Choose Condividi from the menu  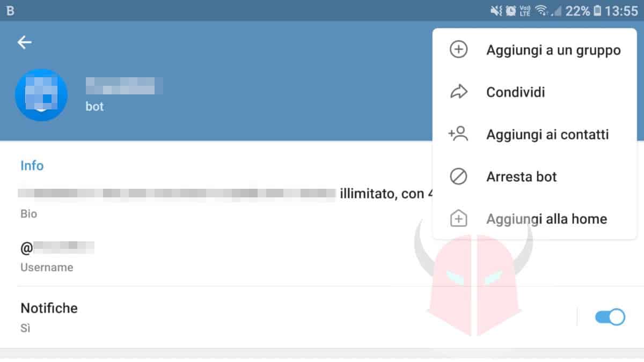tap(515, 92)
